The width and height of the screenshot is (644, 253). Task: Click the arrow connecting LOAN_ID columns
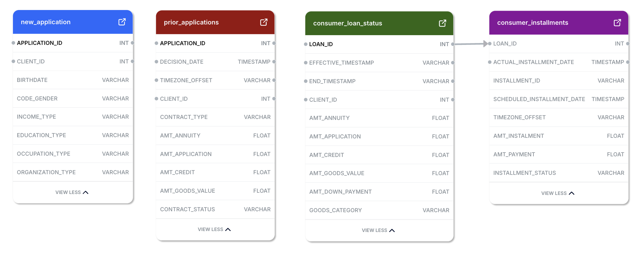(471, 44)
